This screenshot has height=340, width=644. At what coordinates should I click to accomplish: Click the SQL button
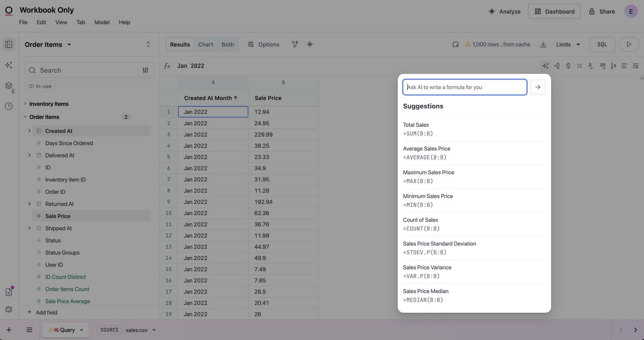click(x=602, y=44)
